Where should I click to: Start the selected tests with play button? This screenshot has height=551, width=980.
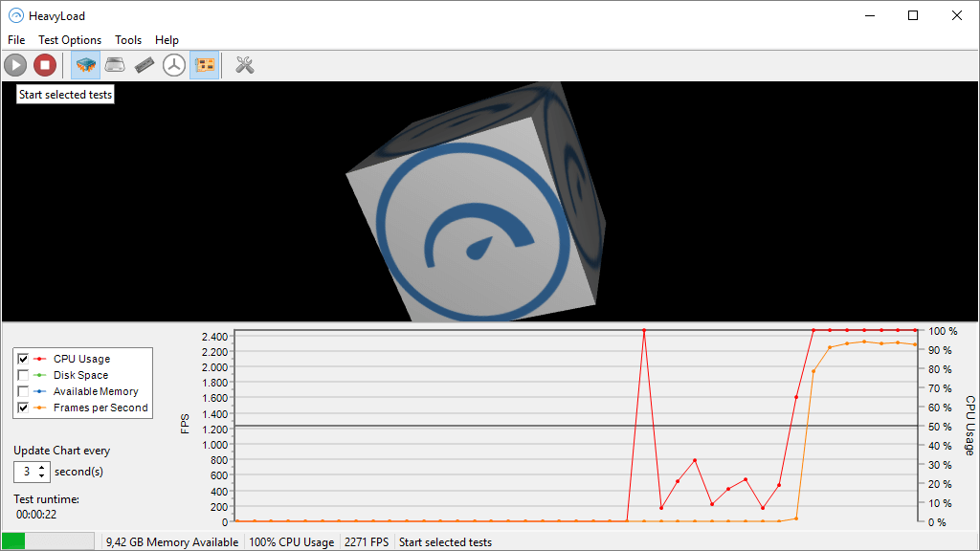coord(15,65)
